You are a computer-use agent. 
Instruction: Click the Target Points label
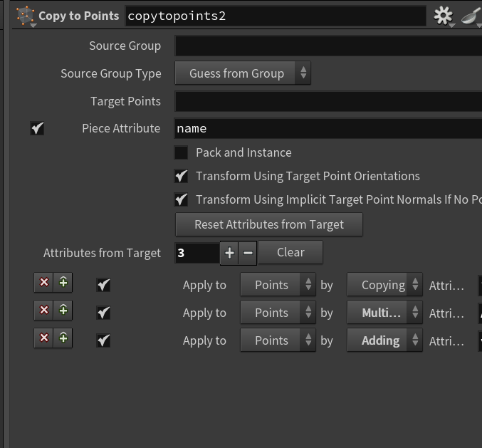(x=125, y=101)
